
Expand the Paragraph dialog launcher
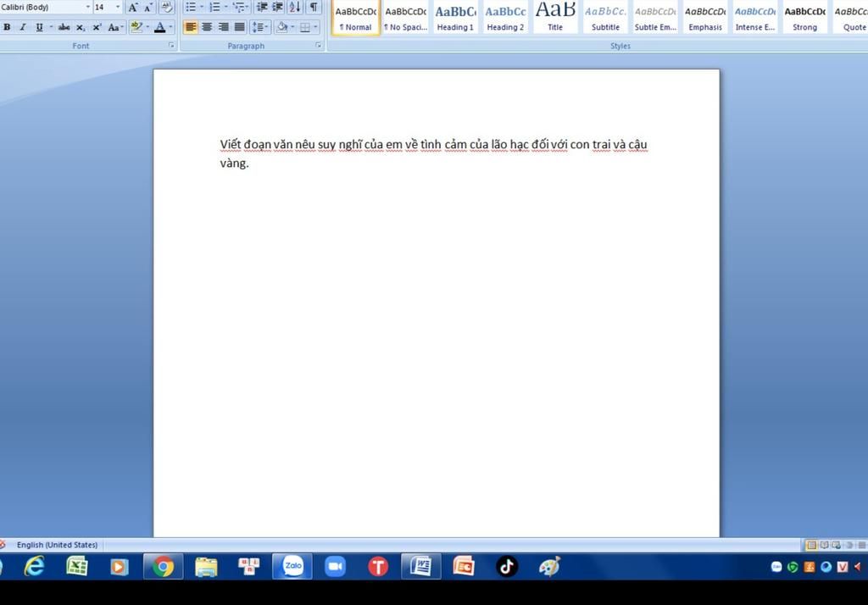(x=319, y=46)
